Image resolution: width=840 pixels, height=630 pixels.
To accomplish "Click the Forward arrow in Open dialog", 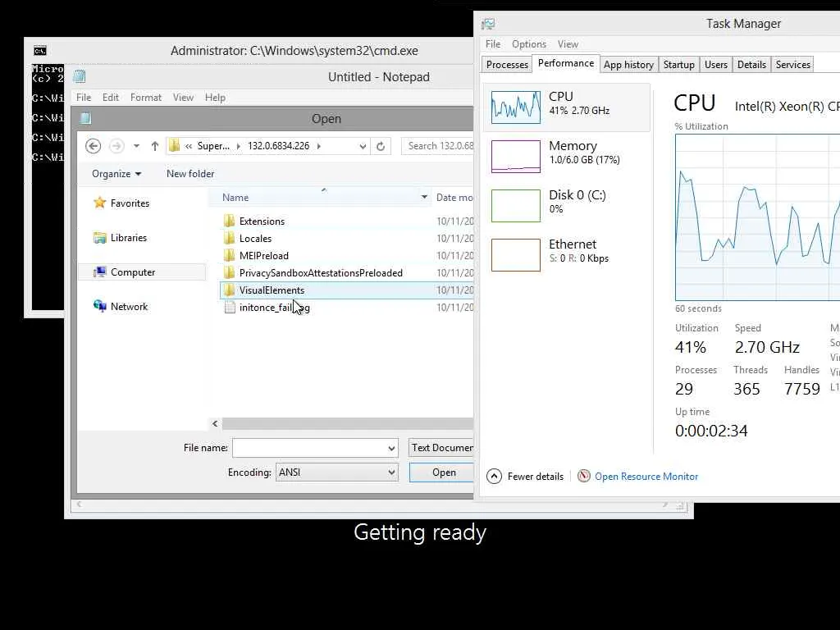I will 116,146.
